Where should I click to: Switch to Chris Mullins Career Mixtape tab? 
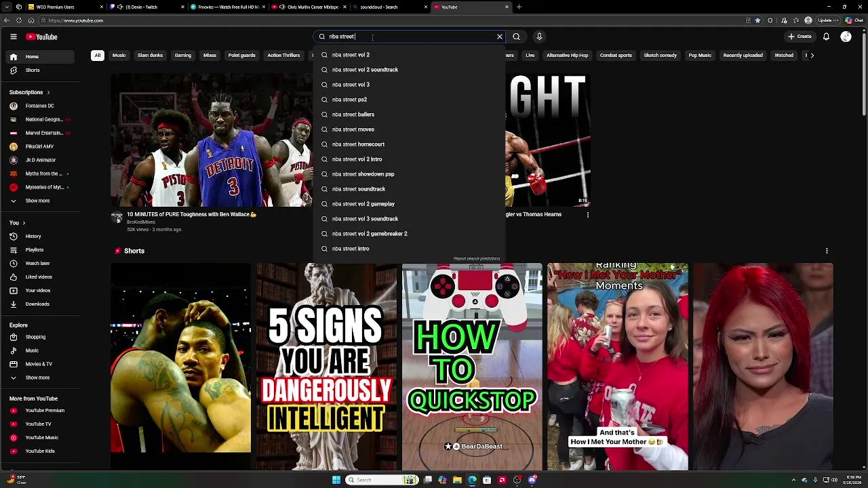308,7
